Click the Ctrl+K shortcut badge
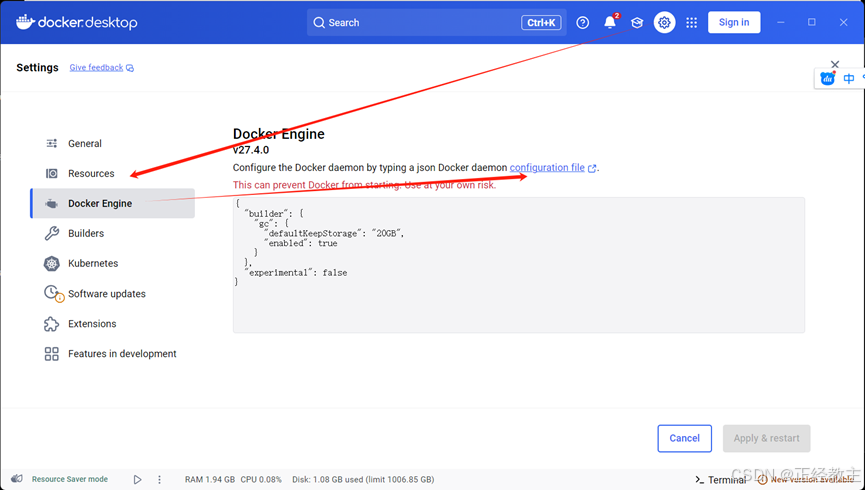This screenshot has width=865, height=490. pos(541,23)
